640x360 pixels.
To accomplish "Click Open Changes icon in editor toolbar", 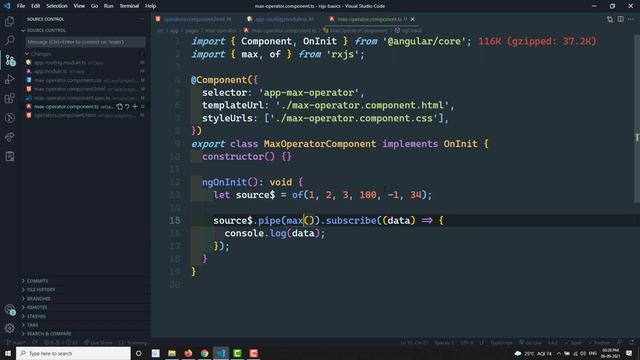I will 610,19.
